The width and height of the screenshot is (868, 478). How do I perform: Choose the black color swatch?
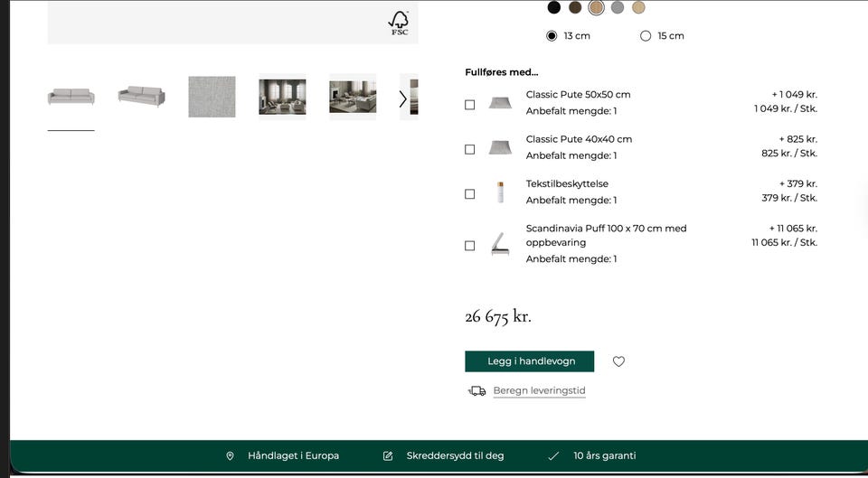click(553, 7)
